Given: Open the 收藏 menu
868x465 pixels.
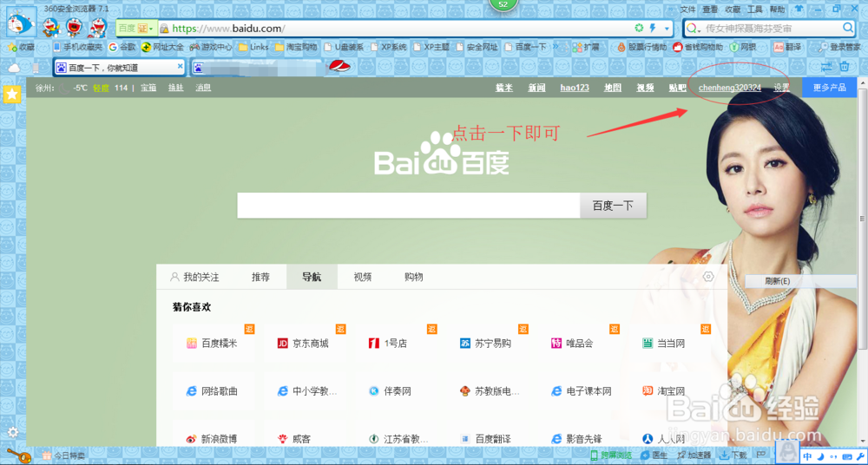Looking at the screenshot, I should [x=733, y=10].
